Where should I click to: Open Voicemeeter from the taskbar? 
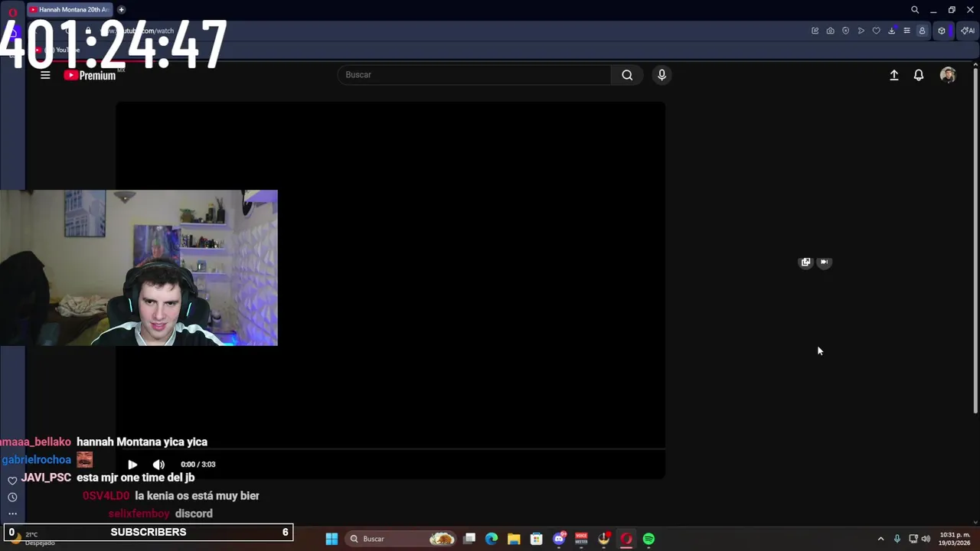click(581, 539)
